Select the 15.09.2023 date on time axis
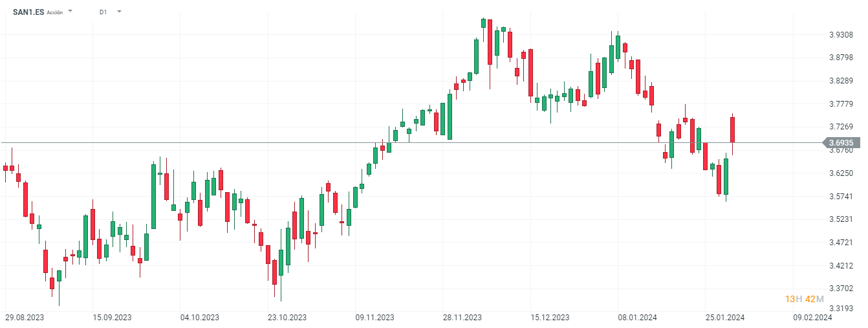 [113, 317]
